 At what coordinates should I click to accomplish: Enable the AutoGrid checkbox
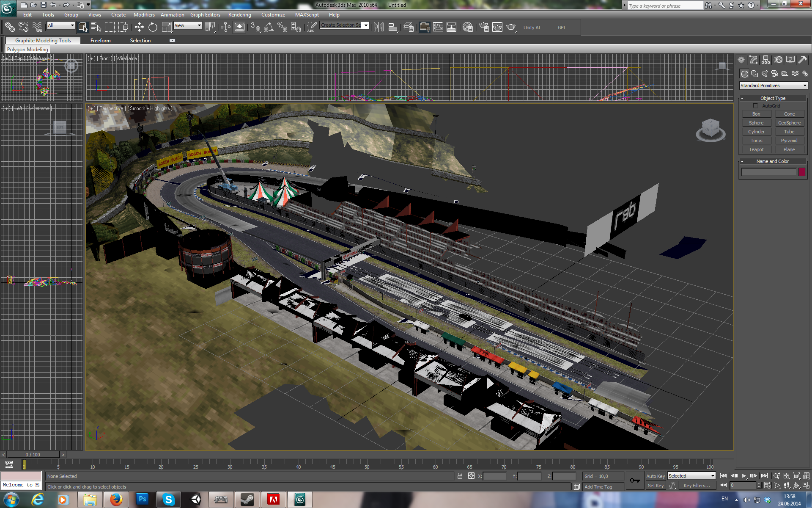coord(755,106)
